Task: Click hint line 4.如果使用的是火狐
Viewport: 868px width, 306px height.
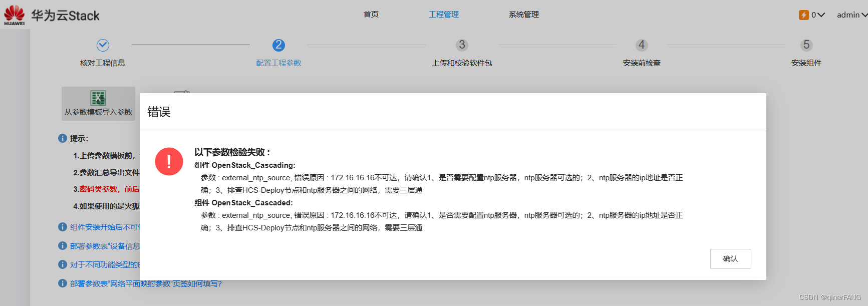Action: point(107,206)
